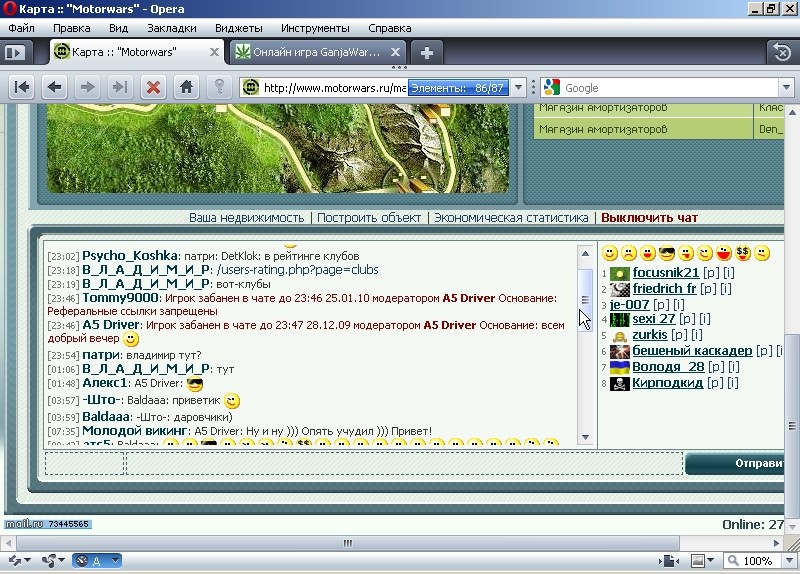Open the Opera Unite status icon
Screen dimensions: 800x574
[48, 561]
